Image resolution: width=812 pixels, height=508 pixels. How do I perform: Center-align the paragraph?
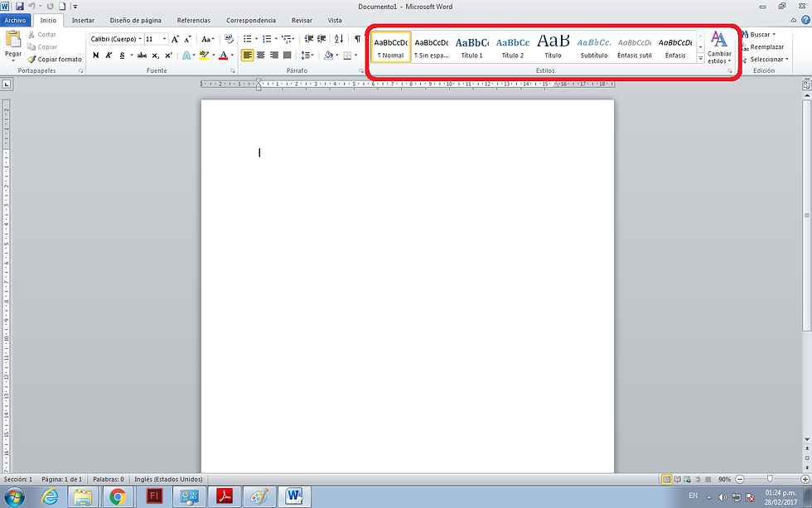(260, 56)
